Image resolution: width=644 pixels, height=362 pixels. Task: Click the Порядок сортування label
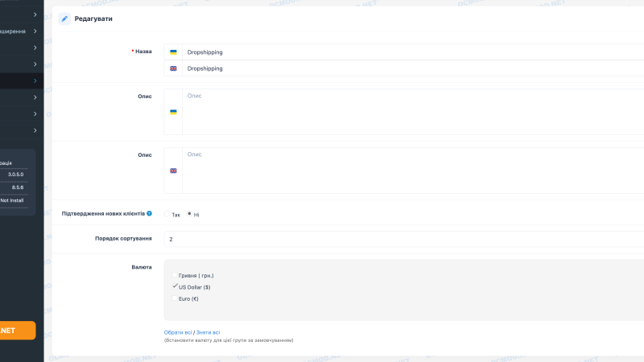[123, 238]
